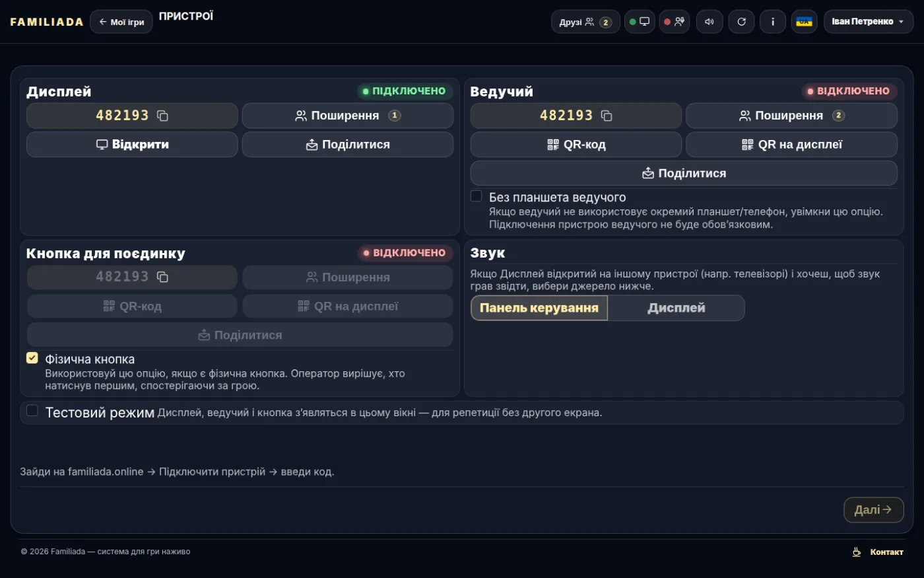Open the Друзі friends list
The height and width of the screenshot is (578, 924).
coord(585,22)
